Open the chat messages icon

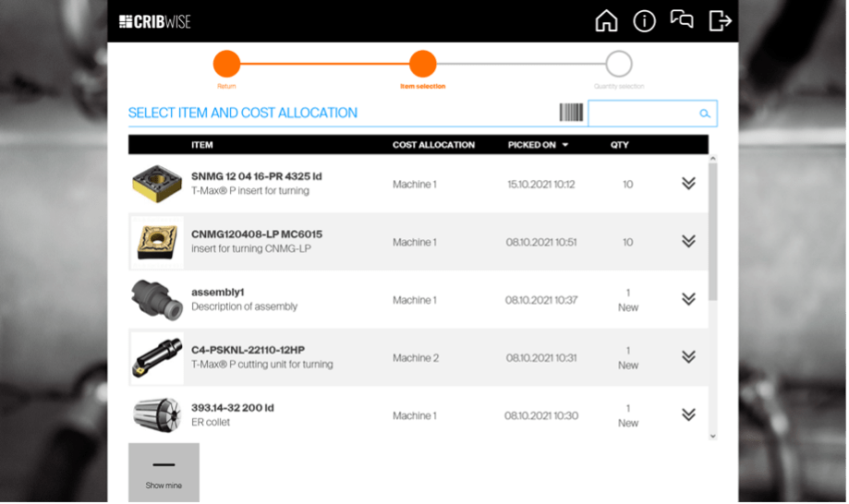682,20
